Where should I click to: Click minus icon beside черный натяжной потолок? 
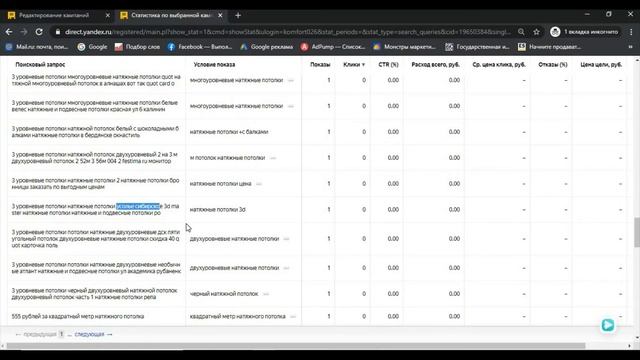[266, 294]
